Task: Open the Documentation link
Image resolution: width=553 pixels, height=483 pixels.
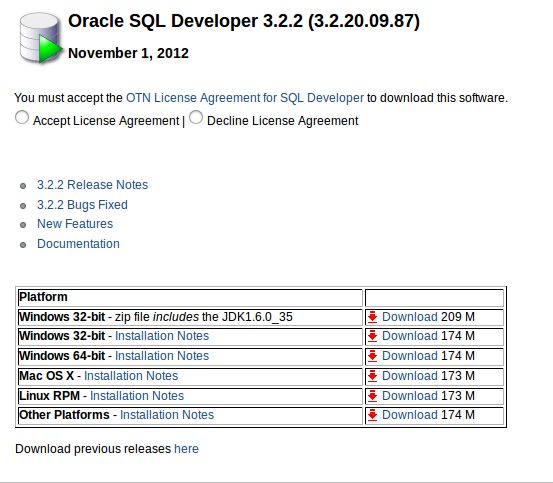Action: click(x=78, y=244)
